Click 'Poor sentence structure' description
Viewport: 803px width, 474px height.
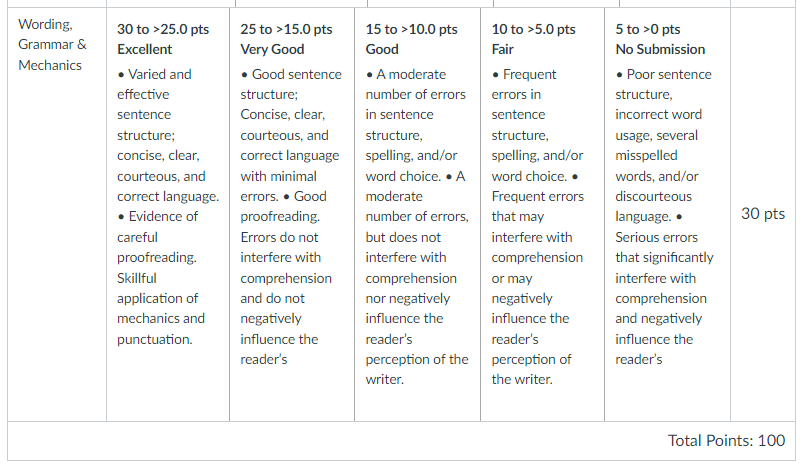(663, 84)
